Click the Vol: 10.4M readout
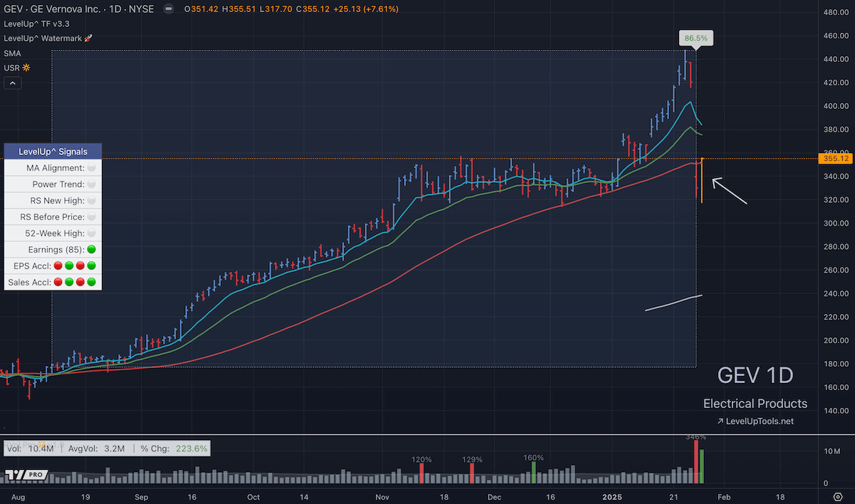 point(30,448)
